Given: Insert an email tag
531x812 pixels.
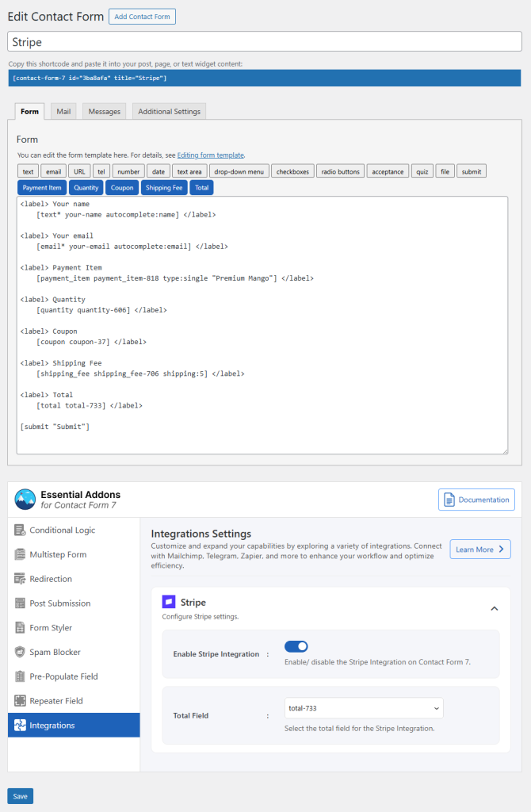Looking at the screenshot, I should pyautogui.click(x=53, y=171).
